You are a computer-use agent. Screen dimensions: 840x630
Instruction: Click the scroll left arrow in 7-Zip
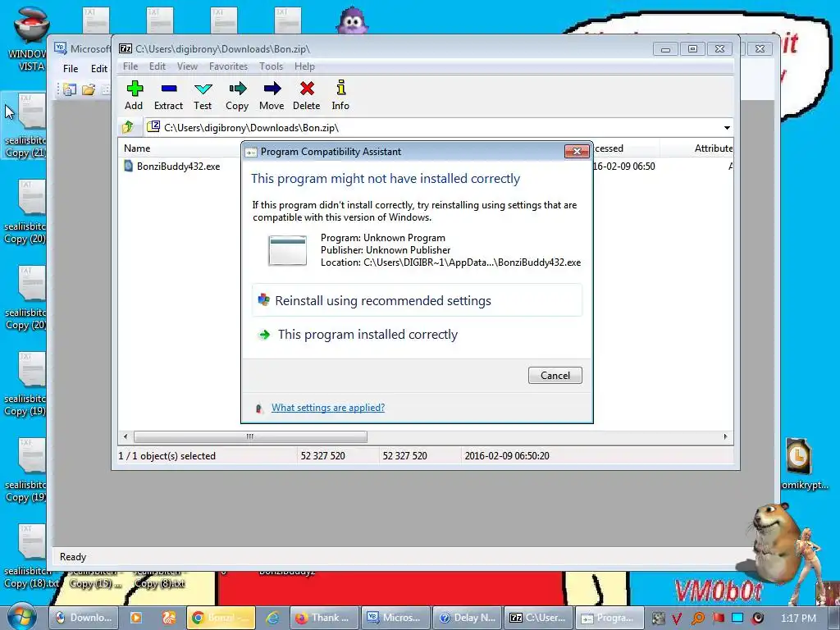(126, 436)
